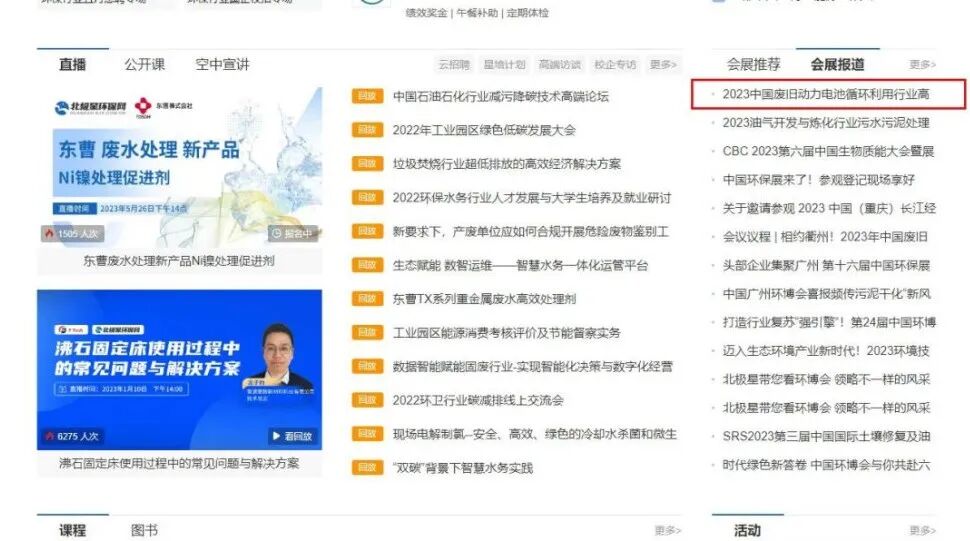Click 回放 badge beside 新要求下，产废单位
This screenshot has width=970, height=541.
point(367,231)
